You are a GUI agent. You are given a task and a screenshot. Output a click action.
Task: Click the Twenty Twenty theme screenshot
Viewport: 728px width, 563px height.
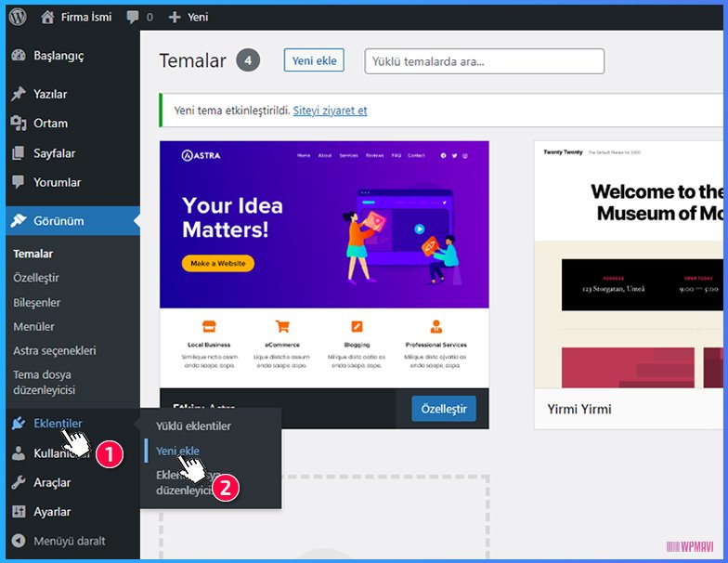coord(629,264)
